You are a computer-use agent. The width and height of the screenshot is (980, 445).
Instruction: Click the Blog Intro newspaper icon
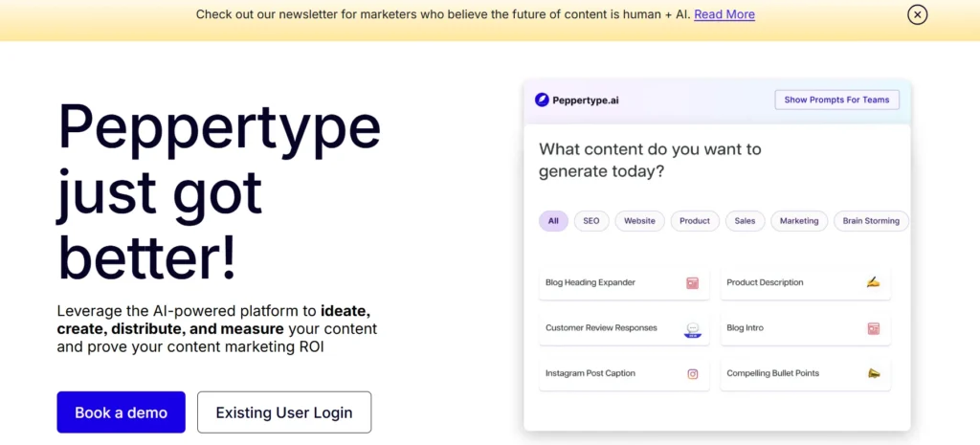coord(873,329)
